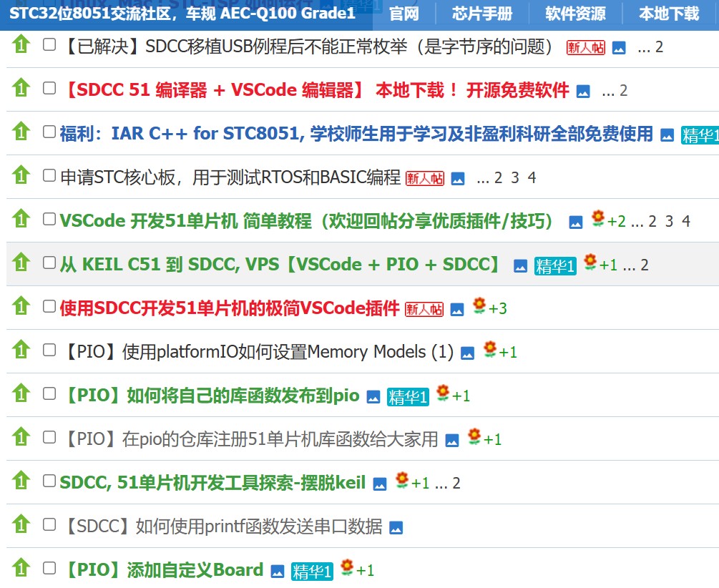The height and width of the screenshot is (588, 719).
Task: Open thread 福利: IAR C++ for STC8051
Action: (x=356, y=134)
